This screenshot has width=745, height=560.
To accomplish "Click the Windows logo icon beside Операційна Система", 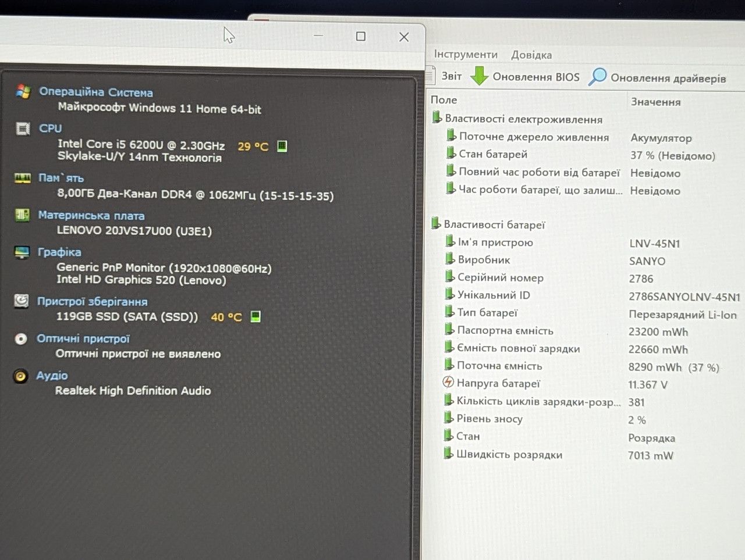I will 23,91.
